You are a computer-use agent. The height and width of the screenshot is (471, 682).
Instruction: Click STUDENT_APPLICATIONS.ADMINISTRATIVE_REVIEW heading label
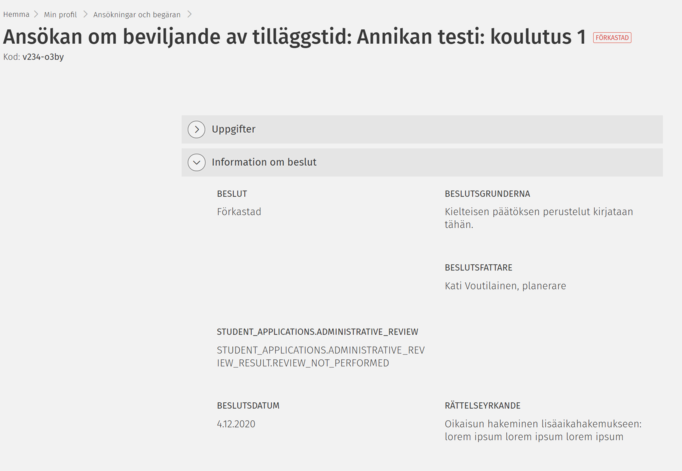pos(317,332)
